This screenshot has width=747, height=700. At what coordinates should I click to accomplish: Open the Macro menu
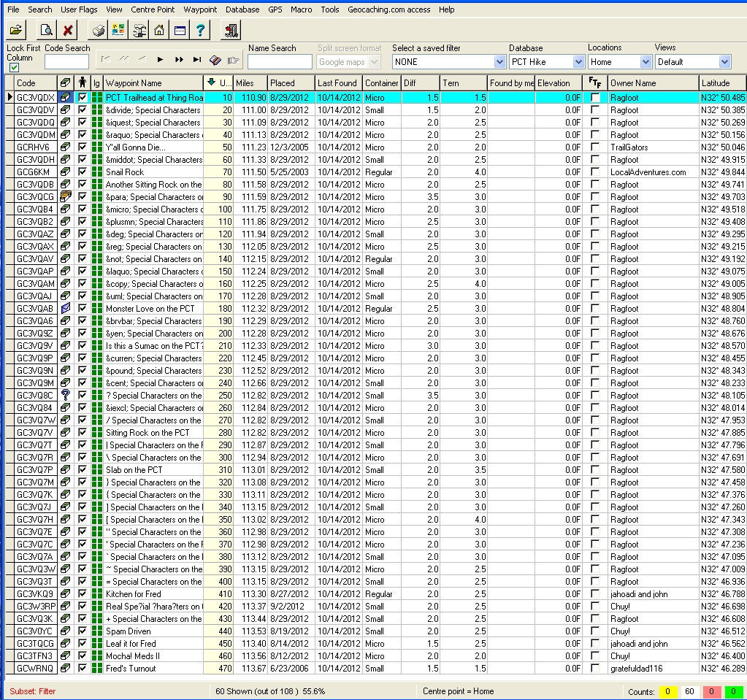pos(301,9)
